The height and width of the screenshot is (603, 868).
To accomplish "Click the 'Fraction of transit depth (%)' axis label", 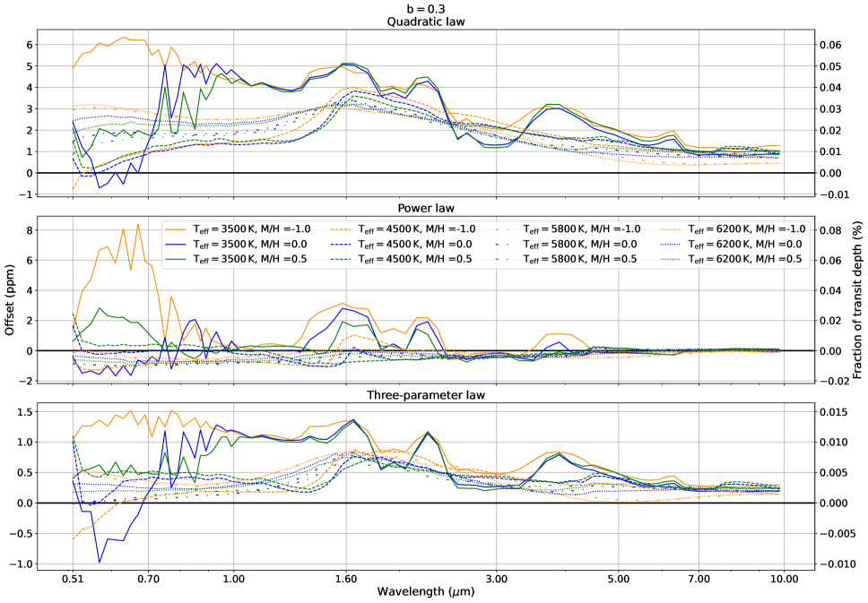I will point(857,299).
